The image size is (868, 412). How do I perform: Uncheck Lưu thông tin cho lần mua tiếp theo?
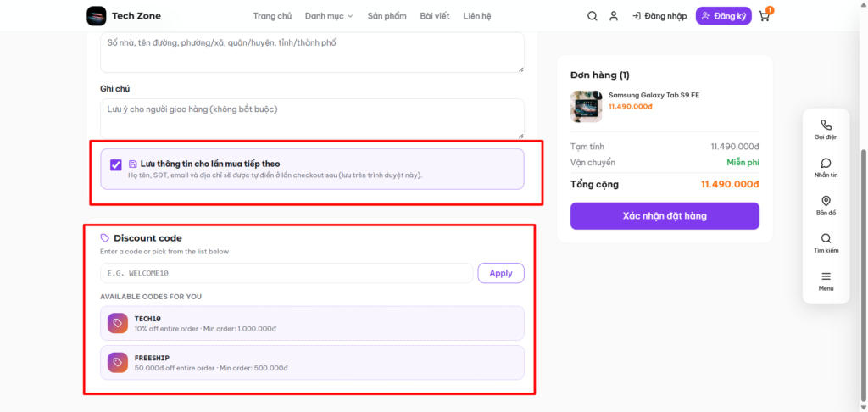[x=115, y=165]
